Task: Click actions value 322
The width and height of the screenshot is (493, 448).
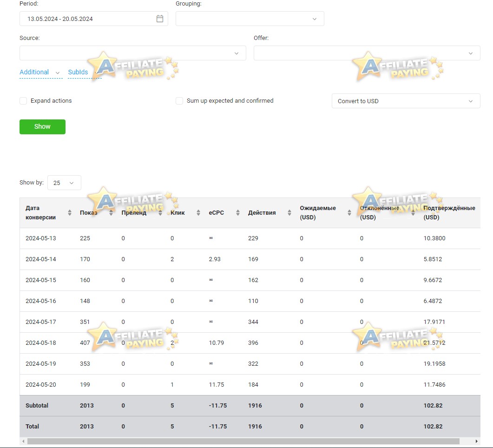Action: coord(253,364)
